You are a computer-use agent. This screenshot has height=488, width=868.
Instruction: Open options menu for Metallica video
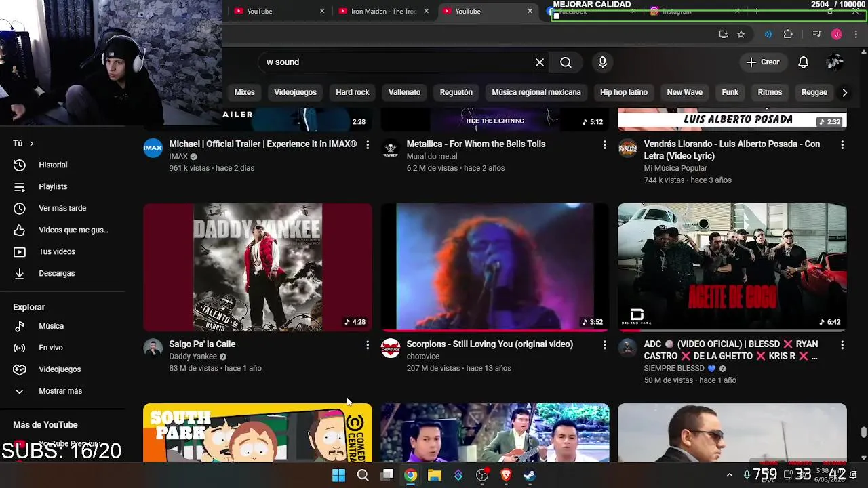click(x=605, y=145)
